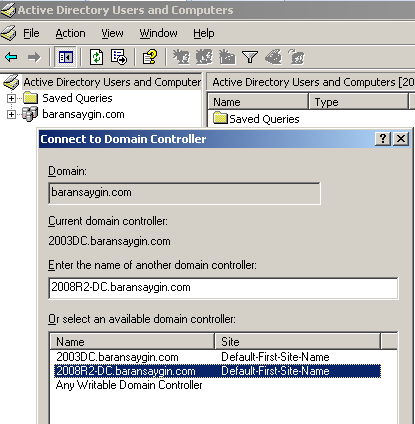This screenshot has width=415, height=424.
Task: Click the Filter Options funnel icon
Action: coord(250,57)
